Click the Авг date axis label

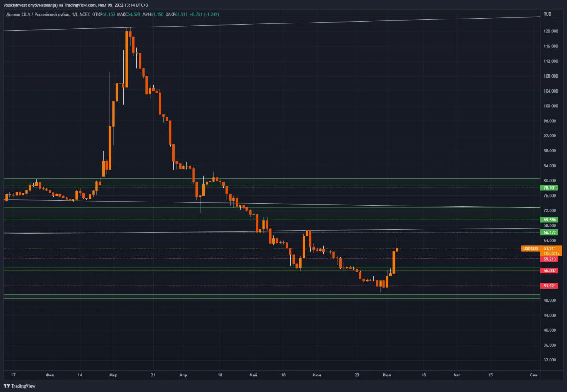457,375
